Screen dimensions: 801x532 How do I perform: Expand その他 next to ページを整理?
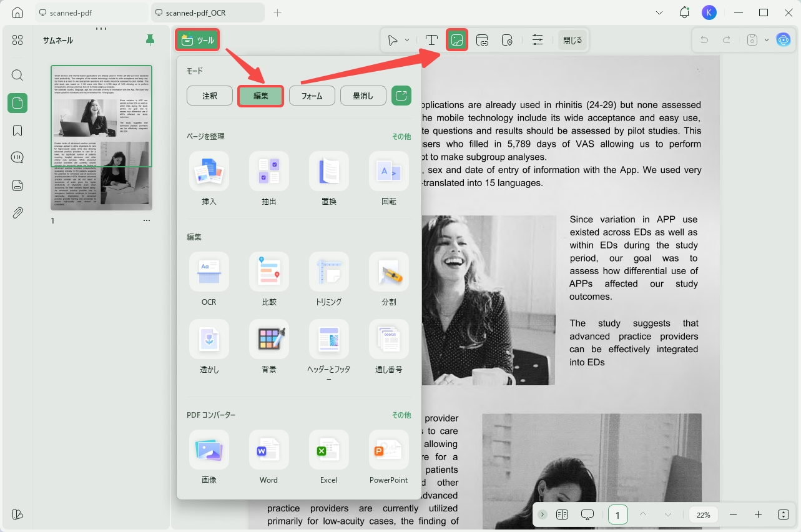point(401,136)
